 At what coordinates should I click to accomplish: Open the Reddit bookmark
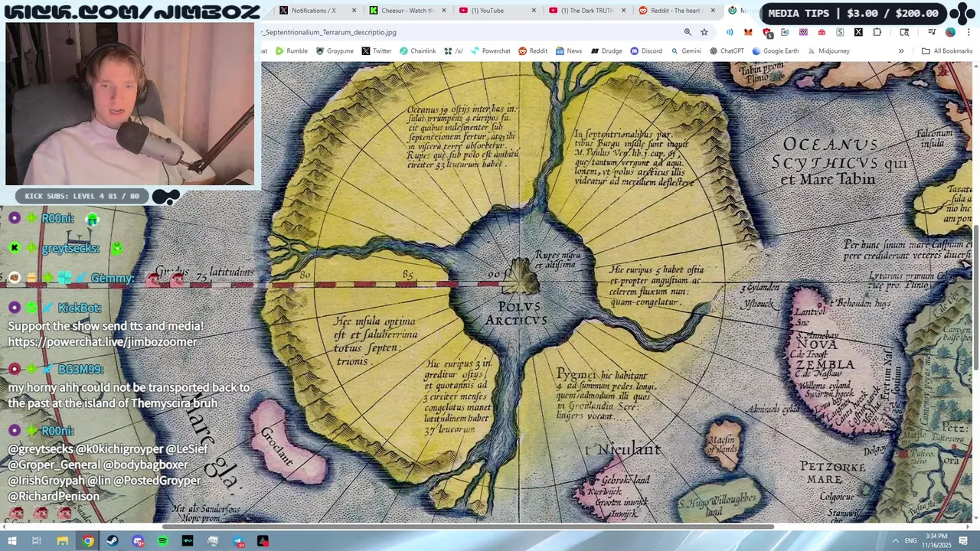(533, 51)
